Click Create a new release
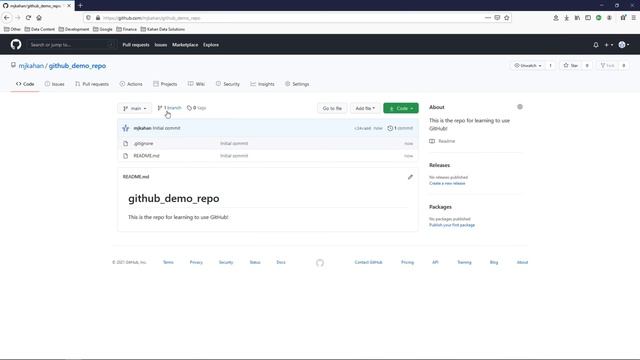Viewport: 640px width, 360px height. [447, 183]
